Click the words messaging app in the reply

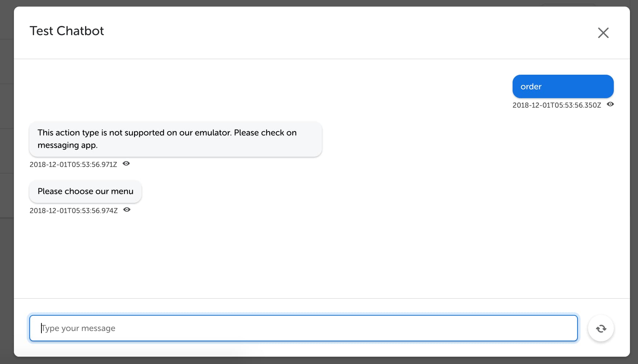tap(67, 145)
